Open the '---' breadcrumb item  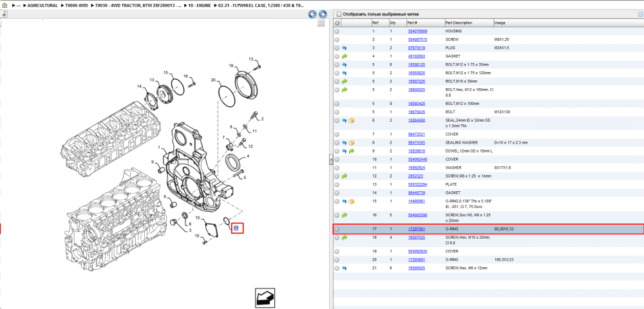coord(19,6)
